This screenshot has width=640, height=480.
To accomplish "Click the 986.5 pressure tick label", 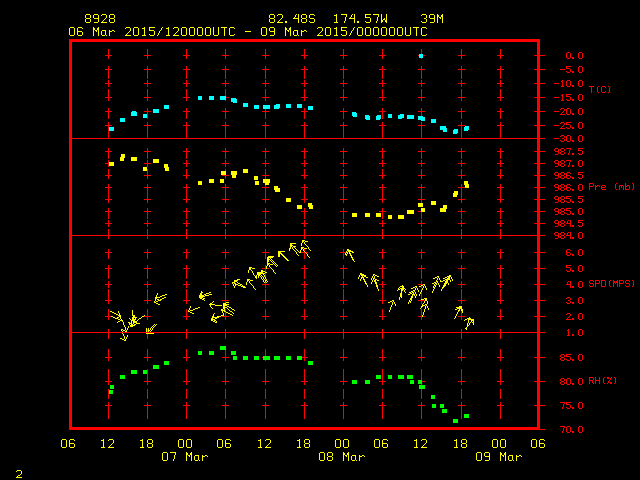I will pyautogui.click(x=569, y=176).
